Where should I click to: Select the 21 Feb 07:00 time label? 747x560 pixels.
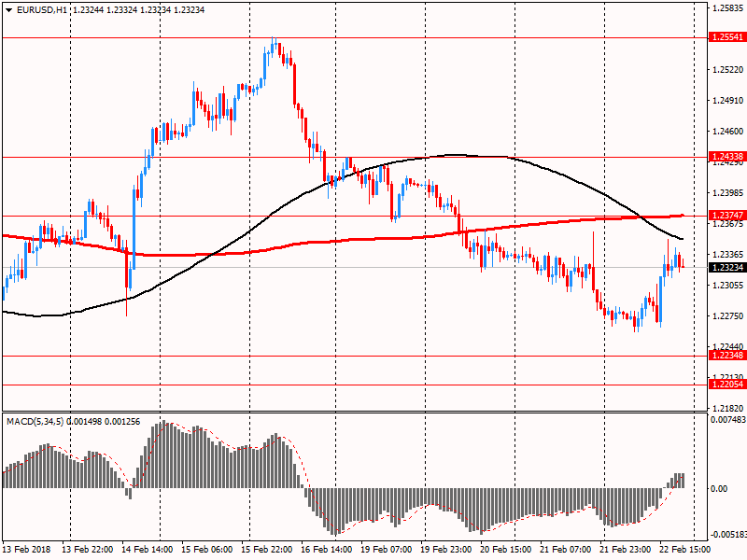pos(566,549)
